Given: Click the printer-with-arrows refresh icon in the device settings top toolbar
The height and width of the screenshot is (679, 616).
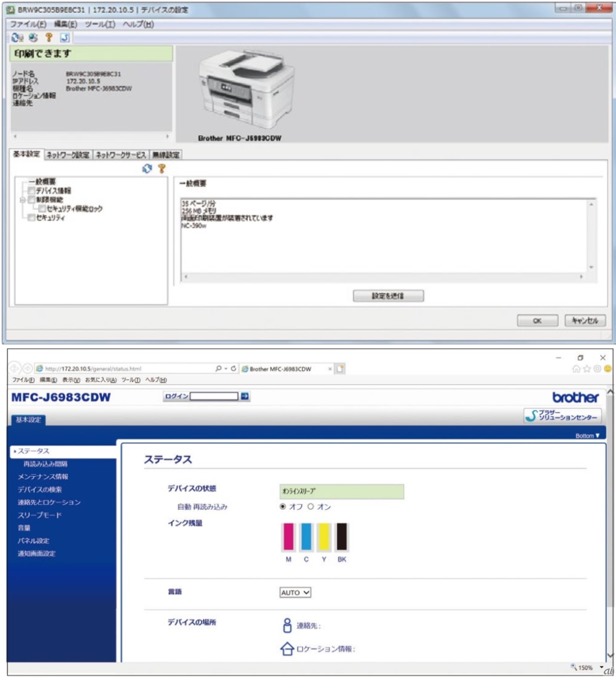Looking at the screenshot, I should click(x=17, y=38).
